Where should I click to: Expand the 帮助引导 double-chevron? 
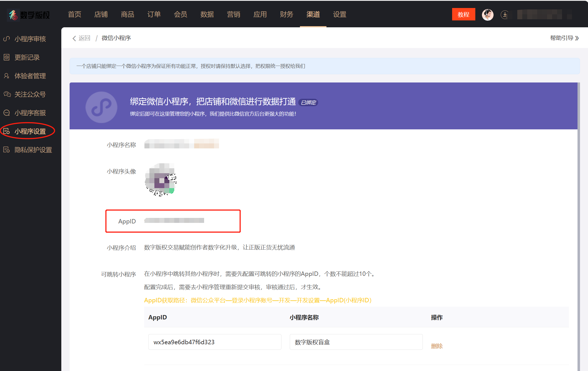tap(577, 38)
